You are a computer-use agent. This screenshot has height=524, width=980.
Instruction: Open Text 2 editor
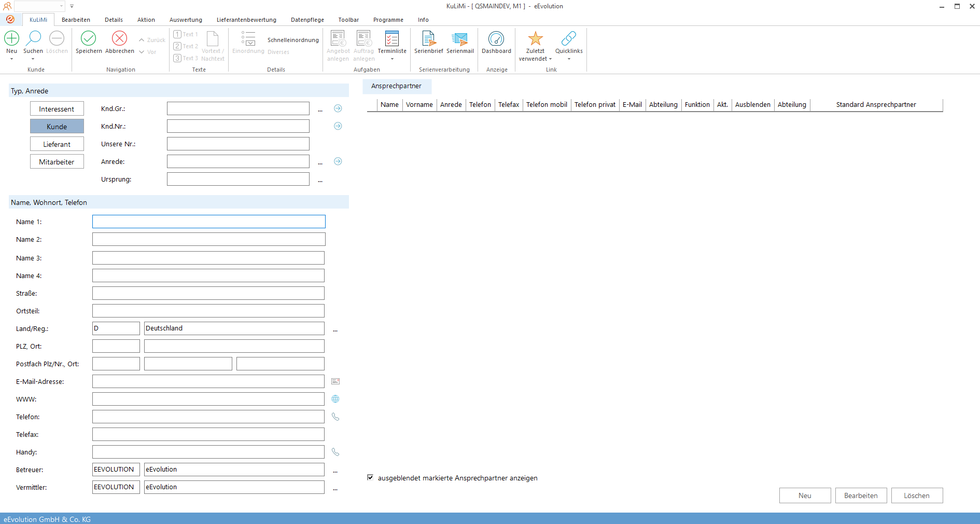tap(186, 46)
